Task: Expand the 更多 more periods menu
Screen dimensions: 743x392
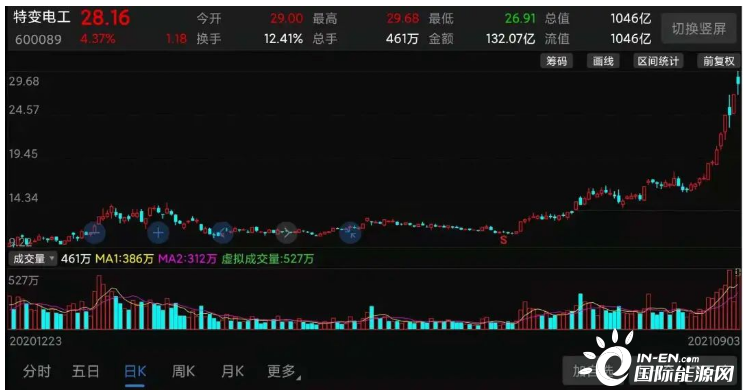Action: tap(283, 371)
